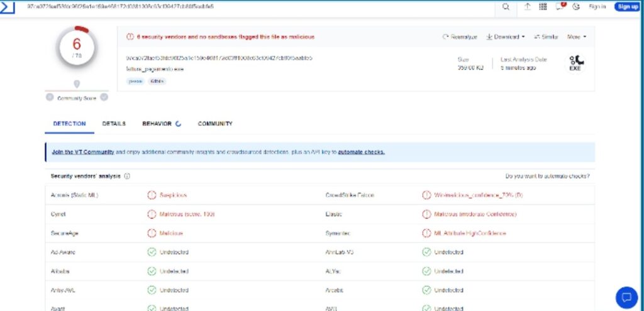
Task: Open the Similar files option
Action: click(546, 37)
